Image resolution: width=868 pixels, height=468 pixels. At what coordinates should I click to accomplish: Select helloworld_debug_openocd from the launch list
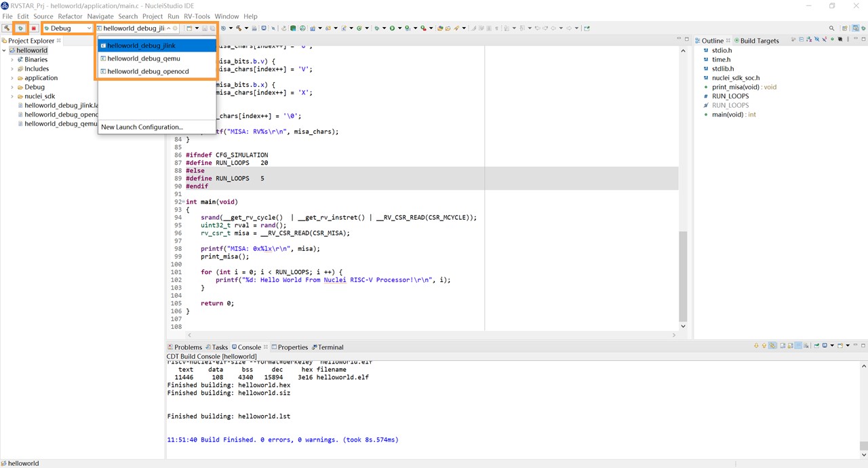157,71
